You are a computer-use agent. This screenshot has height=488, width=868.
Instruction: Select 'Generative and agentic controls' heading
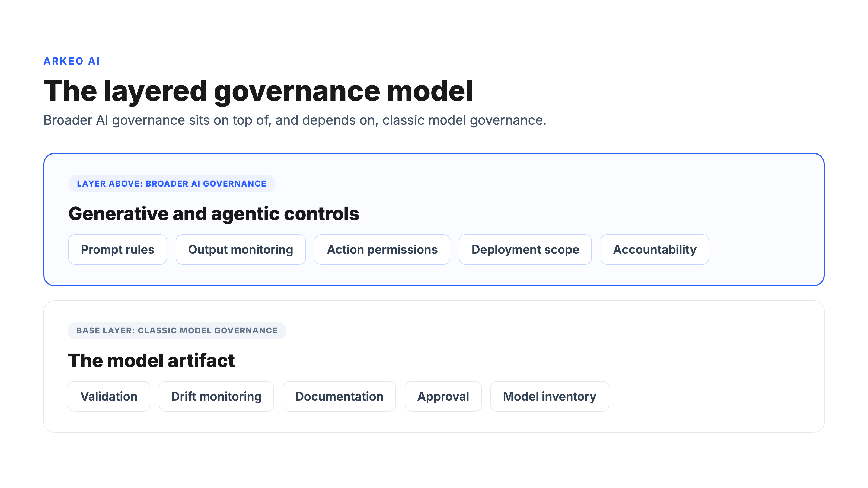(x=214, y=214)
